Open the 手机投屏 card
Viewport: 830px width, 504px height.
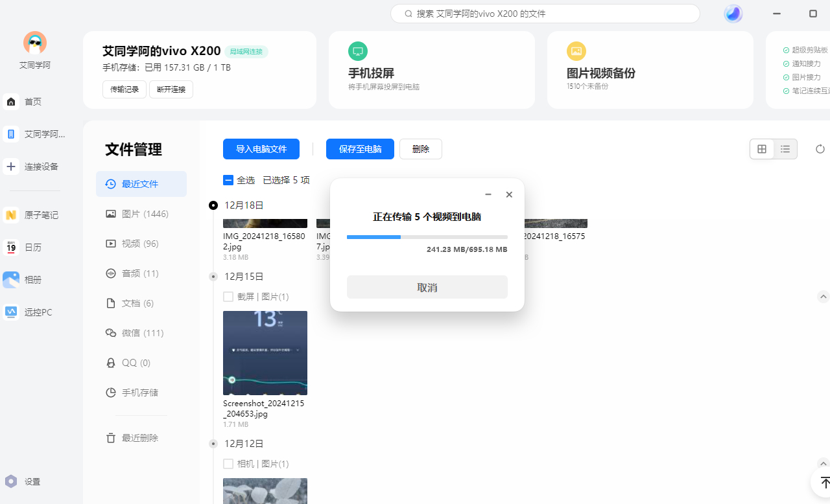(432, 70)
